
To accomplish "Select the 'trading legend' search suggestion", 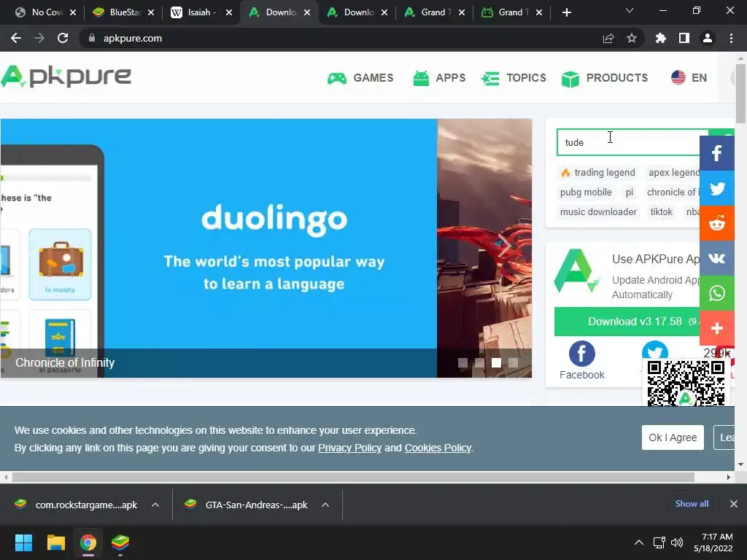I will (598, 172).
